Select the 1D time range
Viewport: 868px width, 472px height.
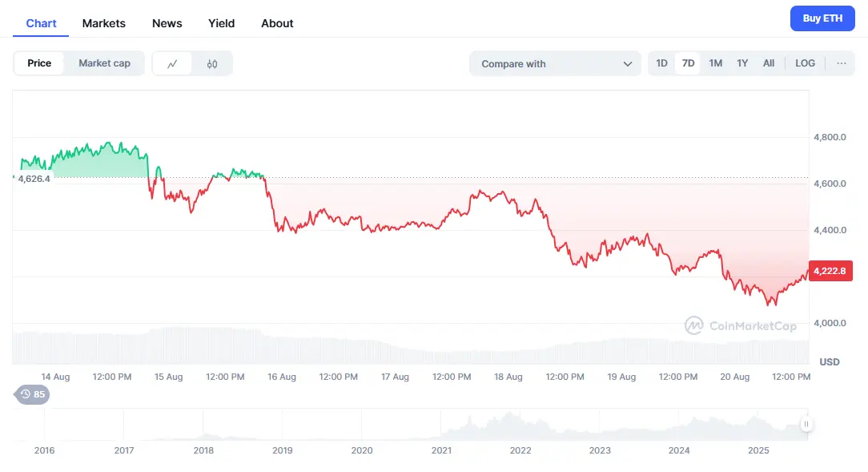pyautogui.click(x=661, y=63)
